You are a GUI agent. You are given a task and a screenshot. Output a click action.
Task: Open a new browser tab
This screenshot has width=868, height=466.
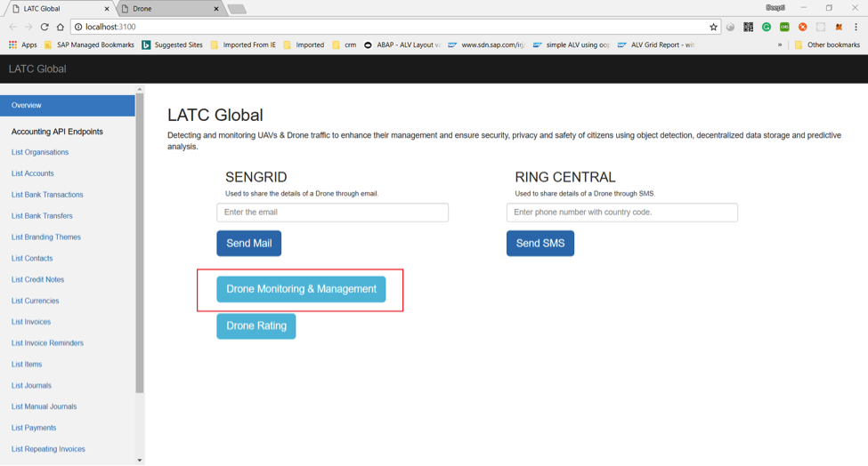(237, 9)
